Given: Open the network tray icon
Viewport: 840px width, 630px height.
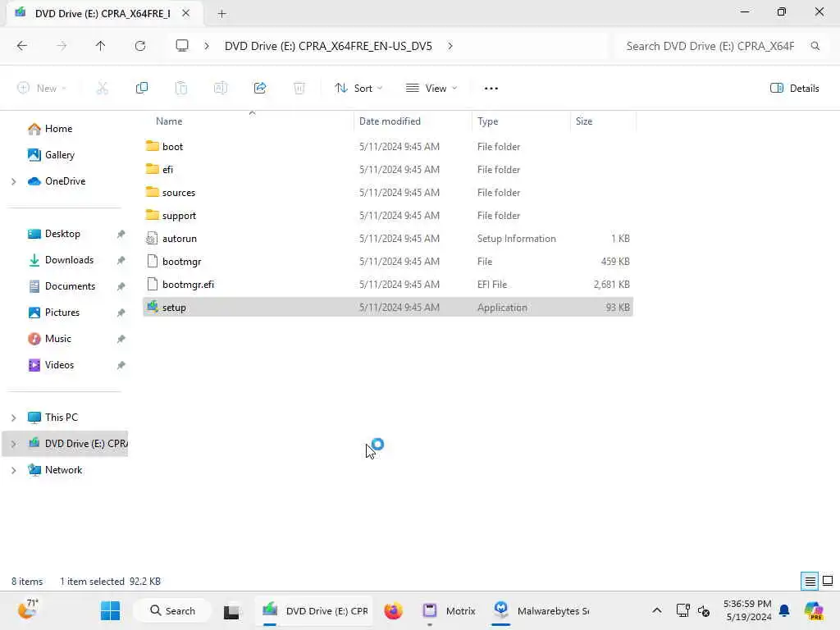Looking at the screenshot, I should (682, 610).
